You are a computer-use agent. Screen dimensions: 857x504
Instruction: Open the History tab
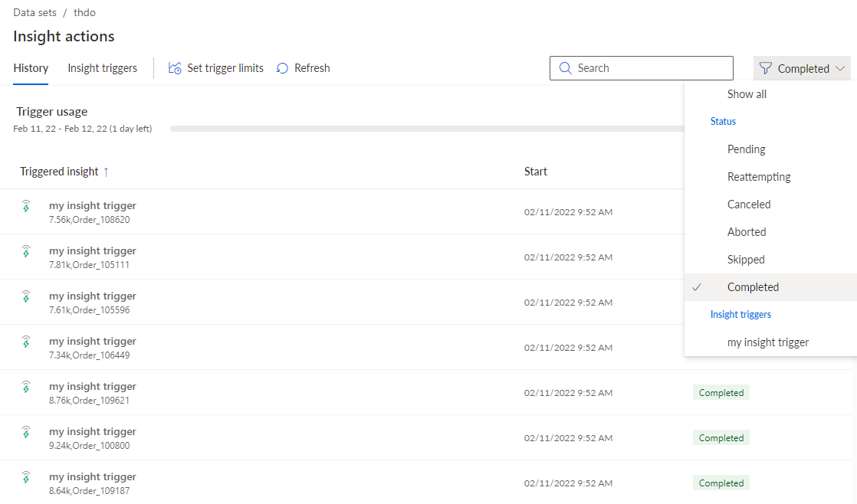click(x=31, y=68)
